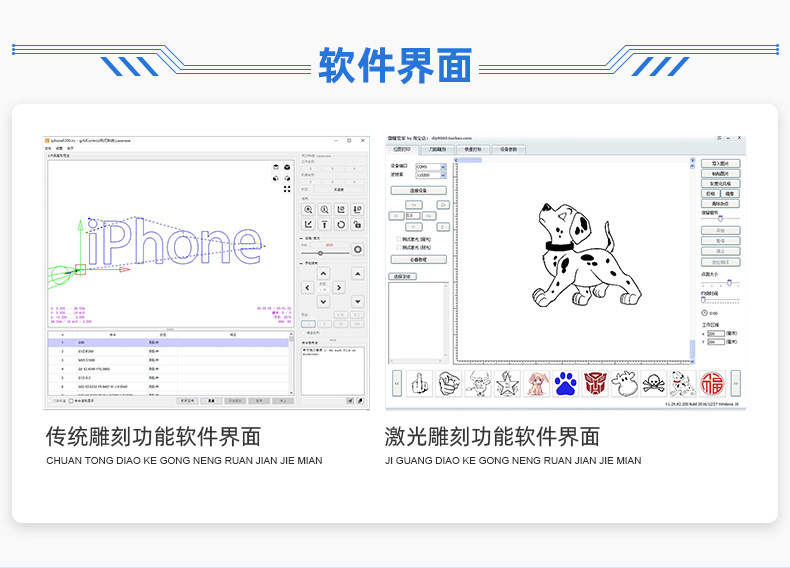Open the second menu in iPhone engraving window menu bar

(x=59, y=148)
